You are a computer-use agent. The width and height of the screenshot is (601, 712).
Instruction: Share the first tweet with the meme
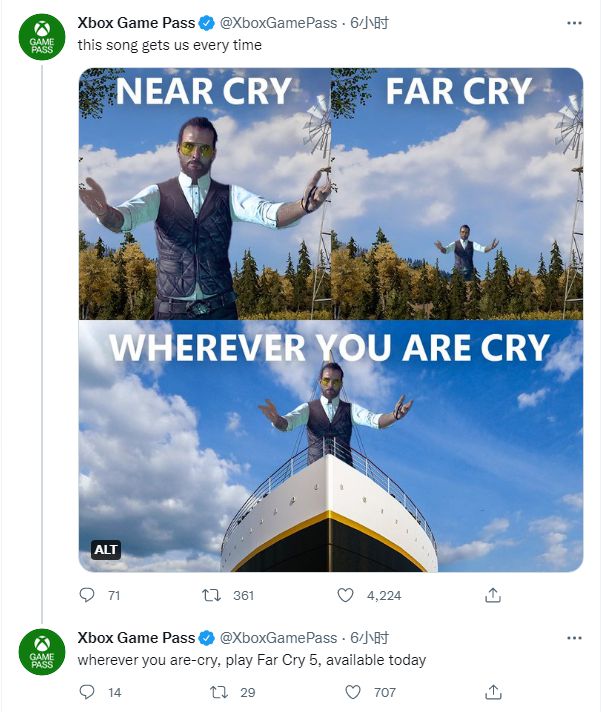pos(492,595)
